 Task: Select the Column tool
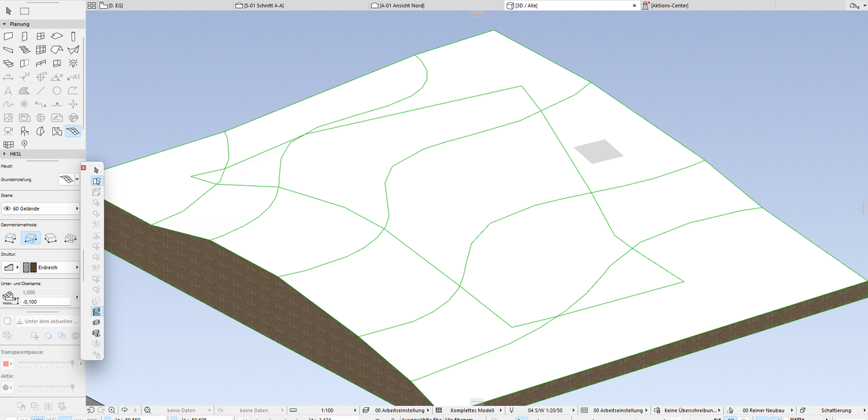[x=73, y=37]
